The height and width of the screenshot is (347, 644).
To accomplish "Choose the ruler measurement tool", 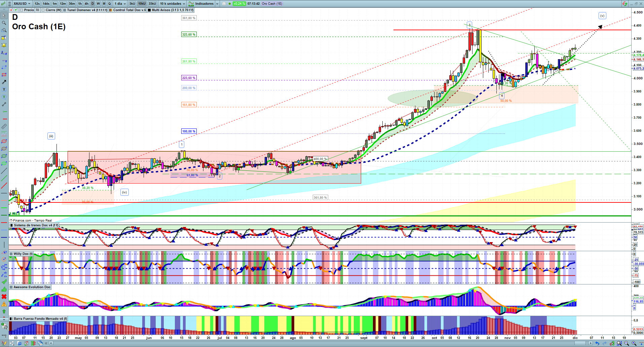I will (x=4, y=126).
